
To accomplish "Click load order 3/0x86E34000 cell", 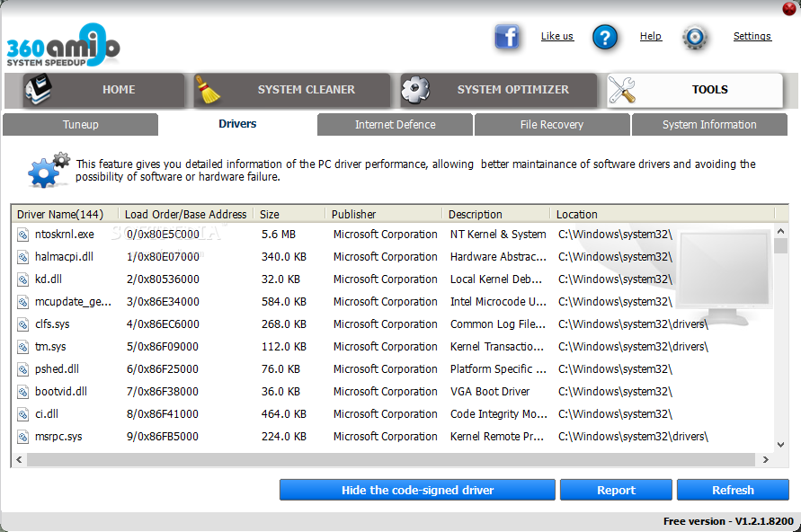I will pyautogui.click(x=163, y=302).
